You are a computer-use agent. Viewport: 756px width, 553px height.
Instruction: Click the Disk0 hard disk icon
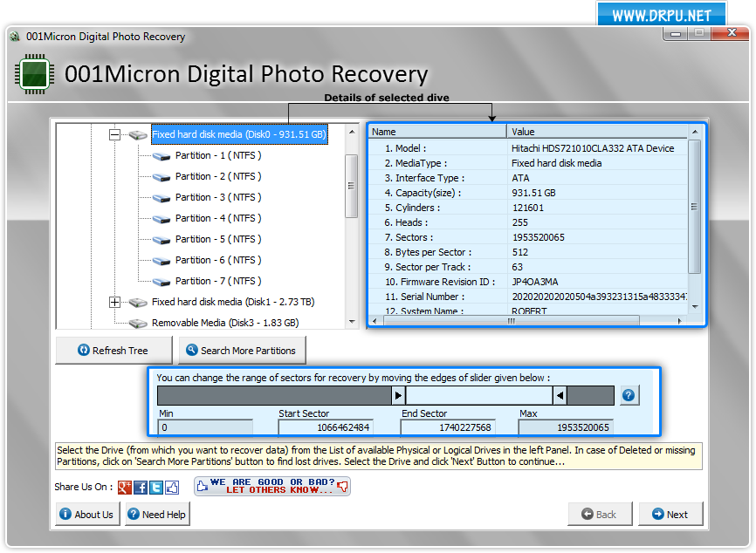tap(138, 135)
